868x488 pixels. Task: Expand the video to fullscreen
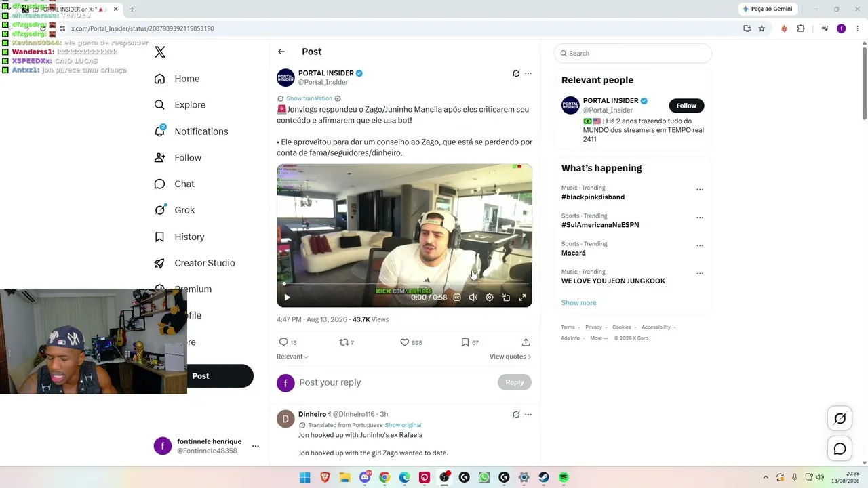(x=522, y=297)
